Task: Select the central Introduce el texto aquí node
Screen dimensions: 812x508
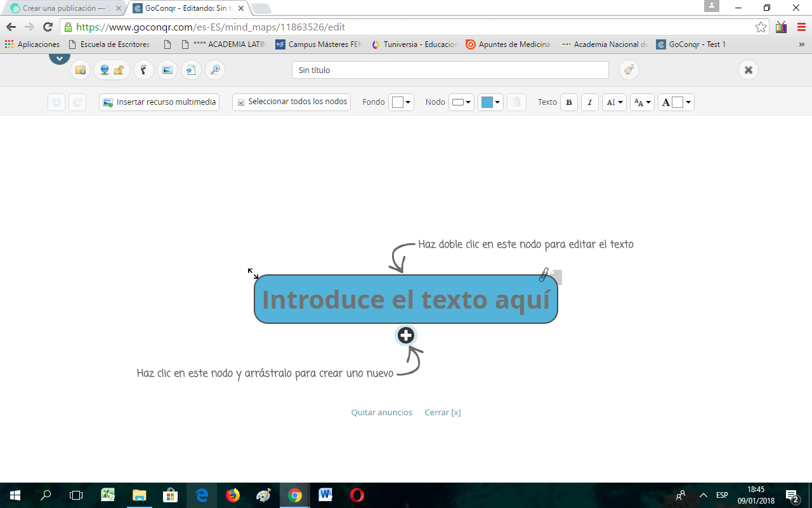Action: pyautogui.click(x=406, y=299)
